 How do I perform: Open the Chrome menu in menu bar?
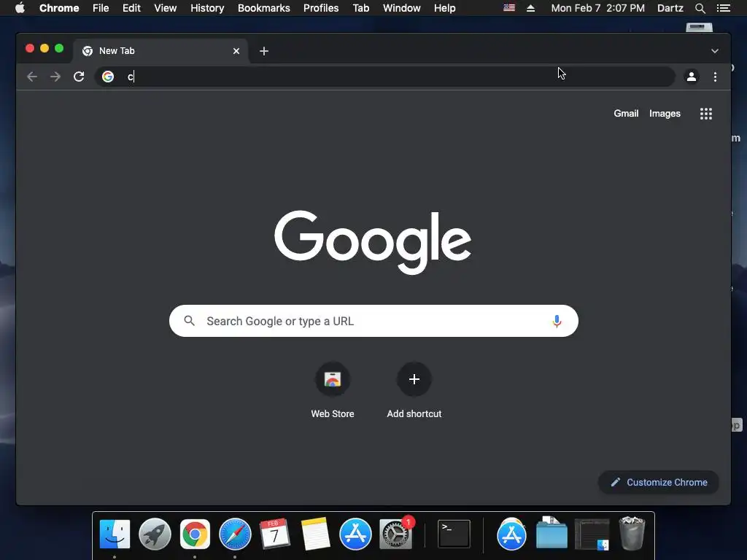click(59, 8)
